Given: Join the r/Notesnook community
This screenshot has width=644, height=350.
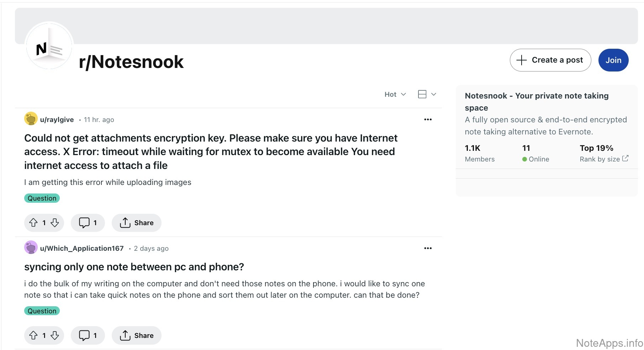Looking at the screenshot, I should pyautogui.click(x=613, y=60).
